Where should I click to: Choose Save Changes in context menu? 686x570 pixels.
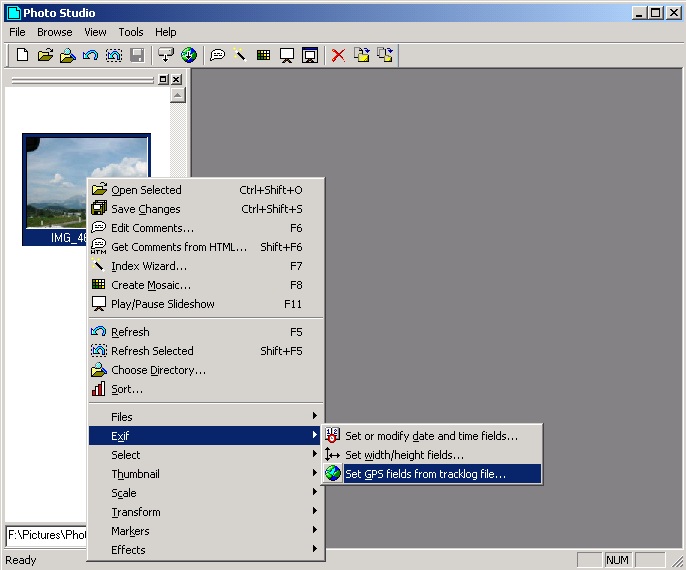(206, 209)
